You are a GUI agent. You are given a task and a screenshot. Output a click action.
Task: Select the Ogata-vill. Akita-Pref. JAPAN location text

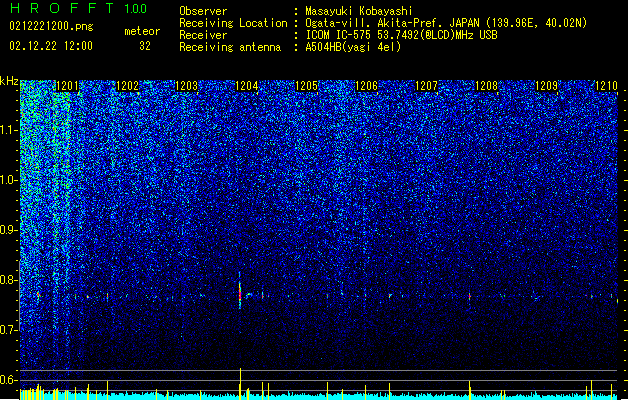[446, 23]
